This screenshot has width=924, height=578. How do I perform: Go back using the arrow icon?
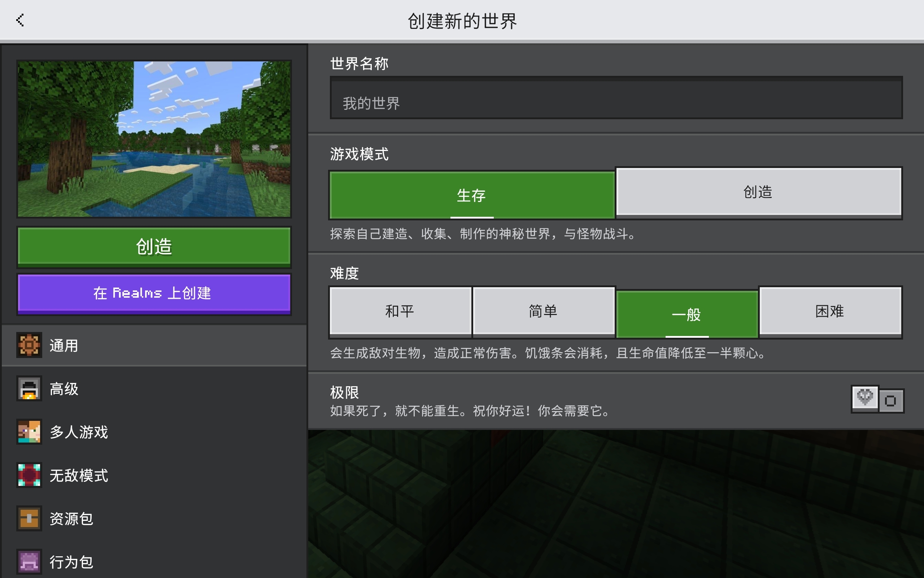click(x=20, y=20)
